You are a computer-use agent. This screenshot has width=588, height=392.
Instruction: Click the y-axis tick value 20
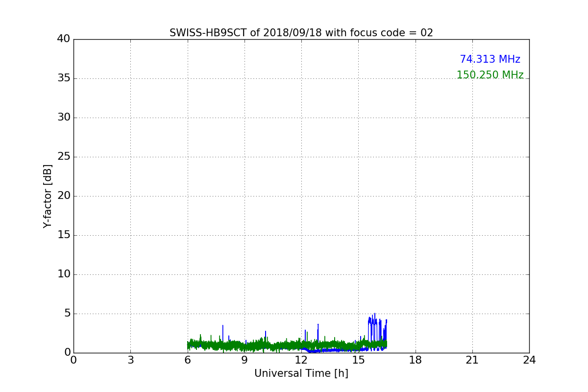[64, 196]
